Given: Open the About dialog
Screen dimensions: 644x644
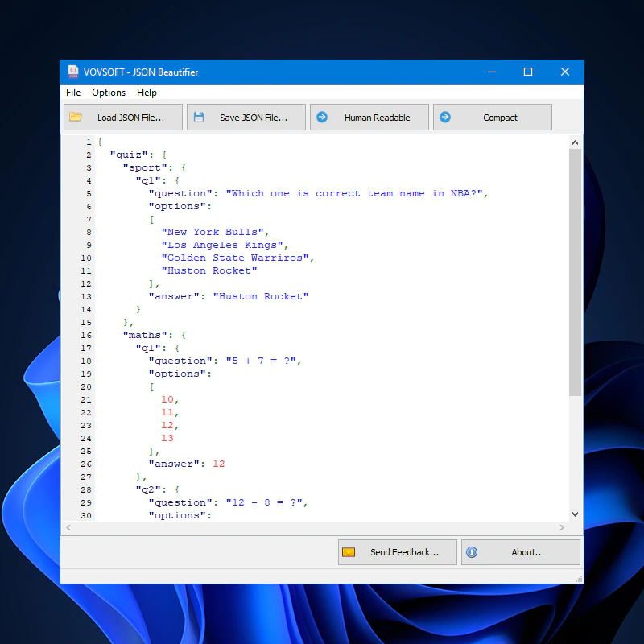Looking at the screenshot, I should (x=520, y=552).
